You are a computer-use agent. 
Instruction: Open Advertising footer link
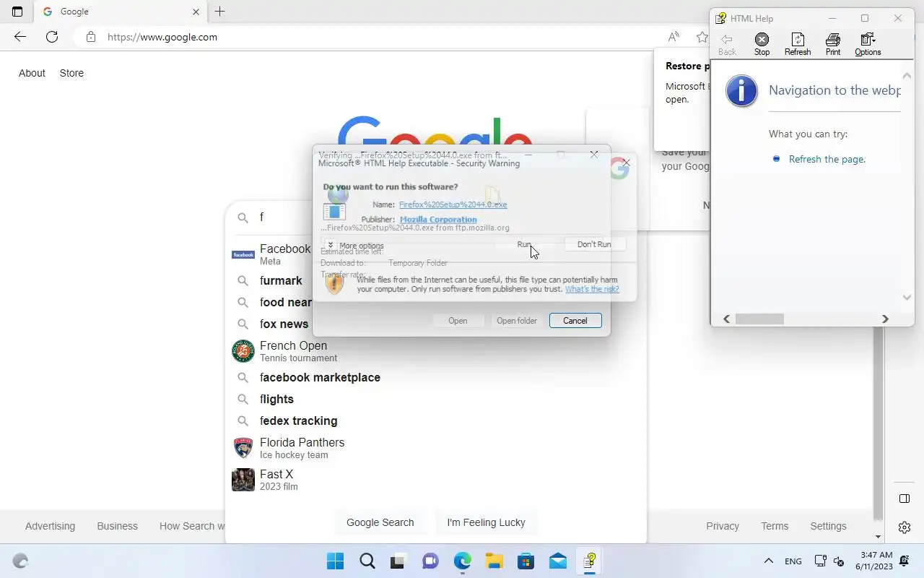coord(50,526)
